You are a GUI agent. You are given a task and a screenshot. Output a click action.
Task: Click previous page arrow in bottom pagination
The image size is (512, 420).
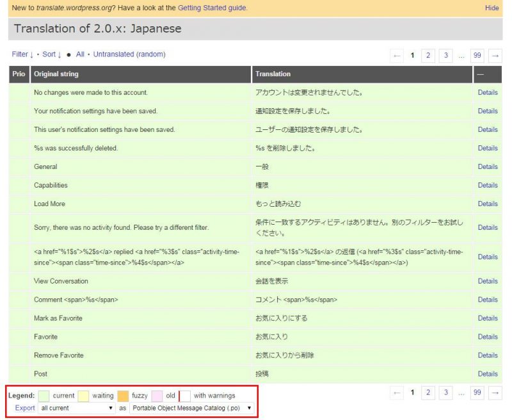(397, 392)
